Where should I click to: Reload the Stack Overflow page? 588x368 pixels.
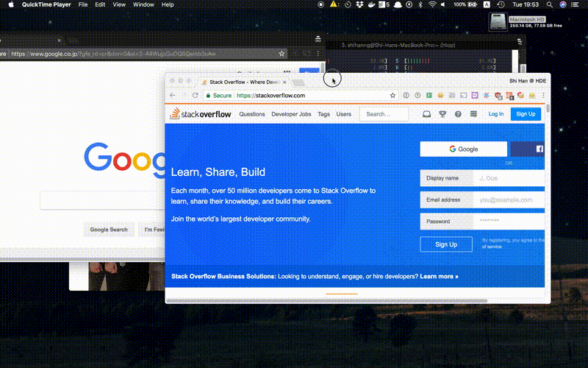pyautogui.click(x=195, y=96)
